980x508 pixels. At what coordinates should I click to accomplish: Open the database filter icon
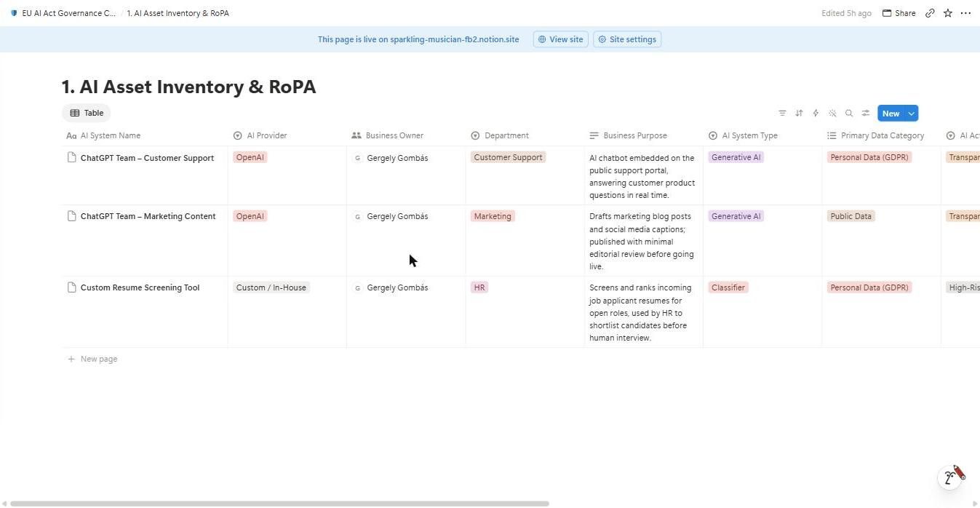click(782, 114)
